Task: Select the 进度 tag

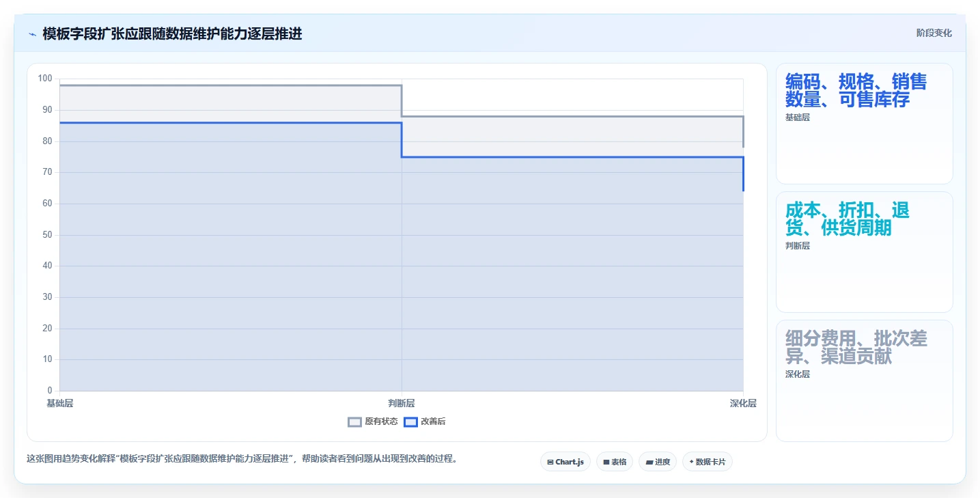Action: click(x=658, y=462)
